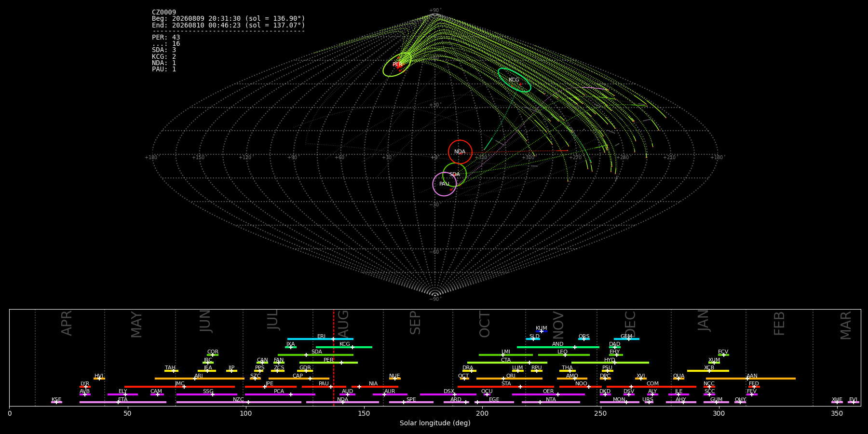Screen dimensions: 868x434
Task: Click the red NDA radiant circle on the sky map
Action: 460,152
